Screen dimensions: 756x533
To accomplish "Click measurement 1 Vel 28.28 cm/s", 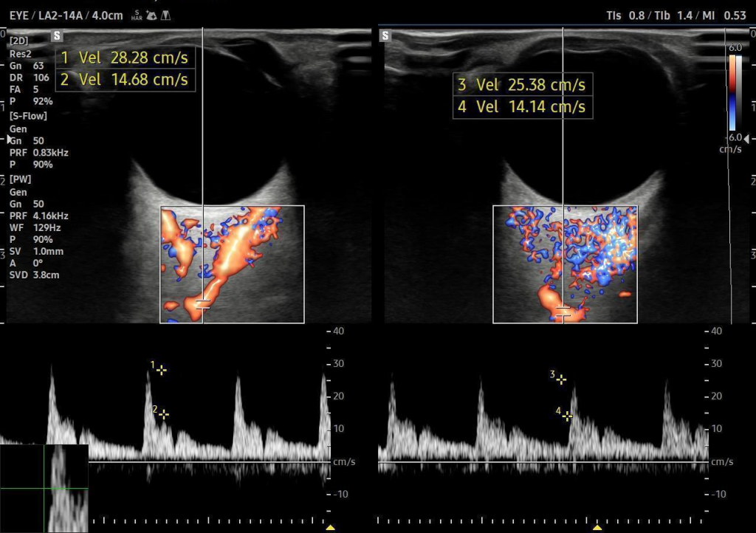I will coord(126,58).
